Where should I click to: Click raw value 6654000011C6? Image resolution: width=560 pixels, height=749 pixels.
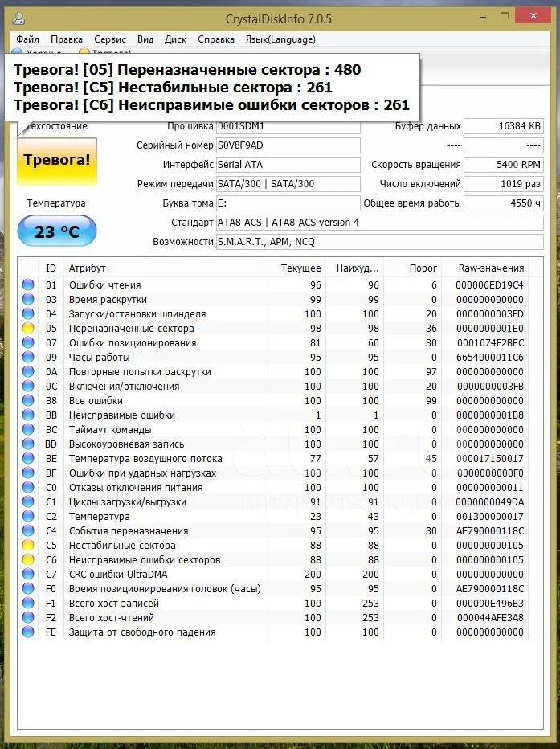point(490,357)
